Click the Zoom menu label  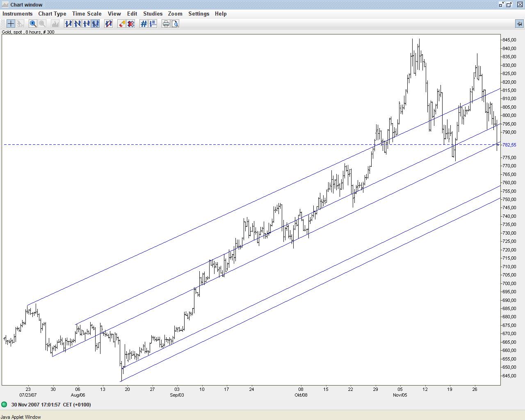click(175, 14)
